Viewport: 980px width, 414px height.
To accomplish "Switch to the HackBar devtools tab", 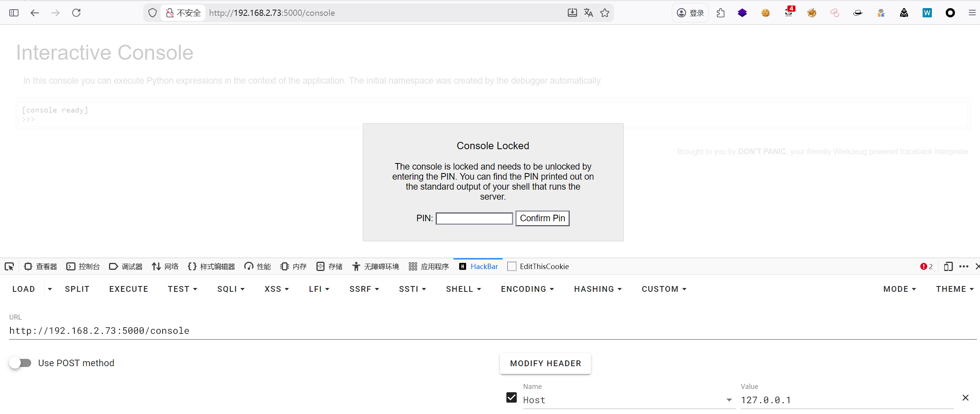I will pyautogui.click(x=478, y=266).
